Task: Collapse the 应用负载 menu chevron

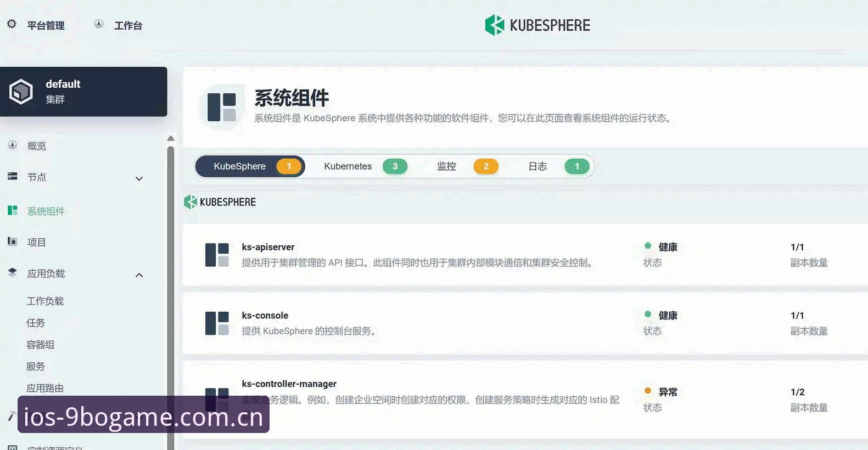Action: pyautogui.click(x=139, y=275)
